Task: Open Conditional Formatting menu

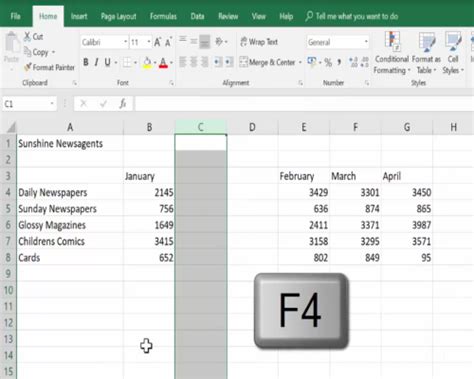Action: 391,53
